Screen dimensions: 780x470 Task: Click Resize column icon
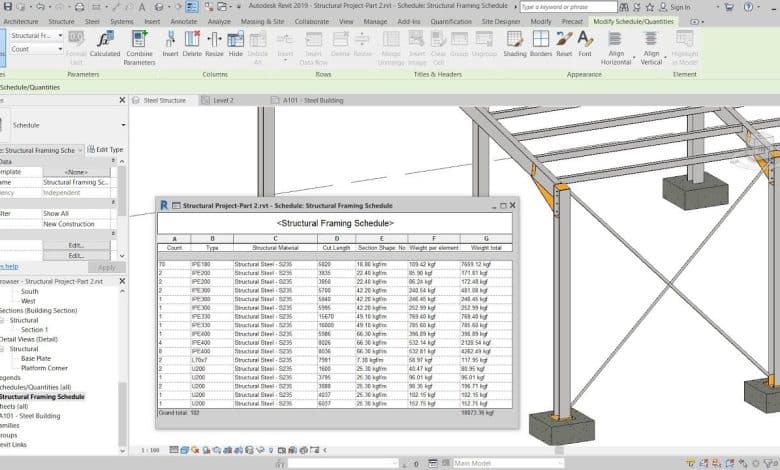pyautogui.click(x=214, y=39)
